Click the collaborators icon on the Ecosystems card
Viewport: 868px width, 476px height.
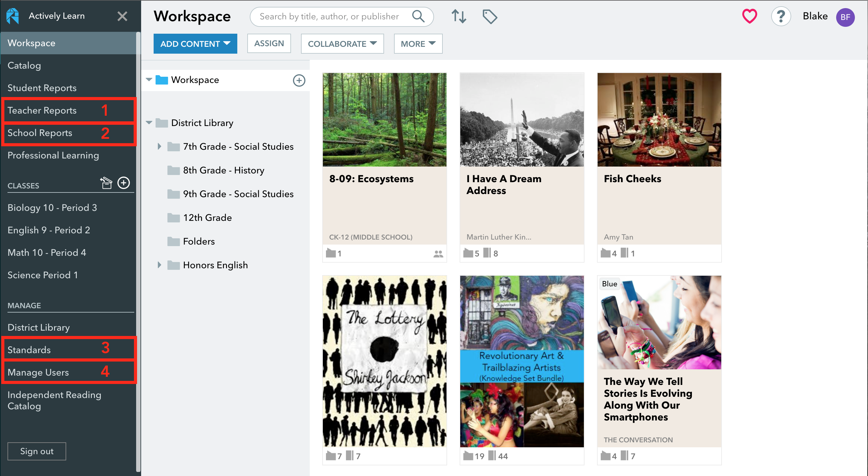click(x=438, y=254)
